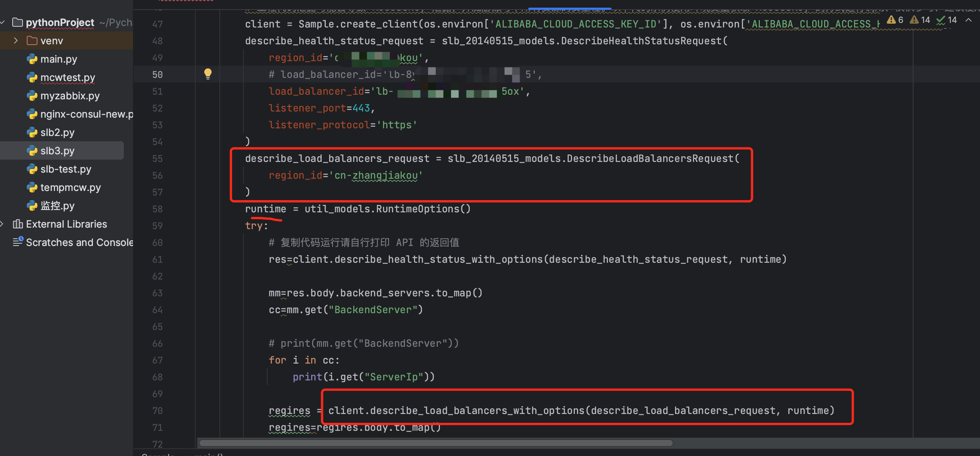This screenshot has height=456, width=980.
Task: Click the inspections widget collapse arrow
Action: [968, 20]
